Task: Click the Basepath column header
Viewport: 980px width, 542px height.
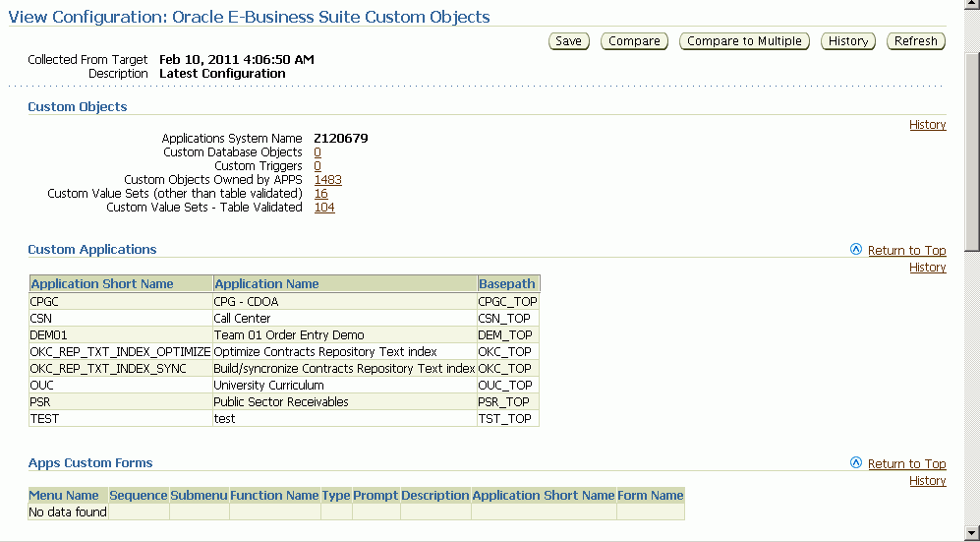Action: tap(507, 284)
